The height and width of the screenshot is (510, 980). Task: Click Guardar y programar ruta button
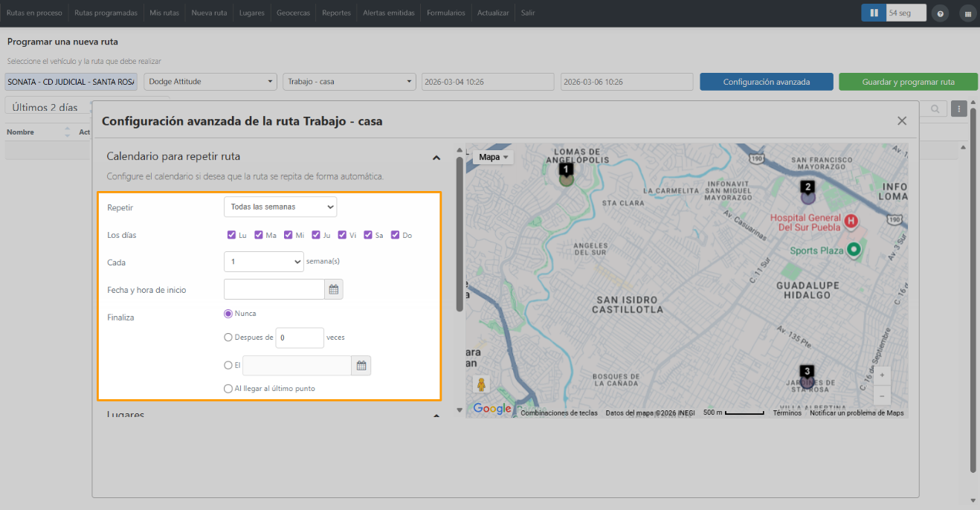909,82
